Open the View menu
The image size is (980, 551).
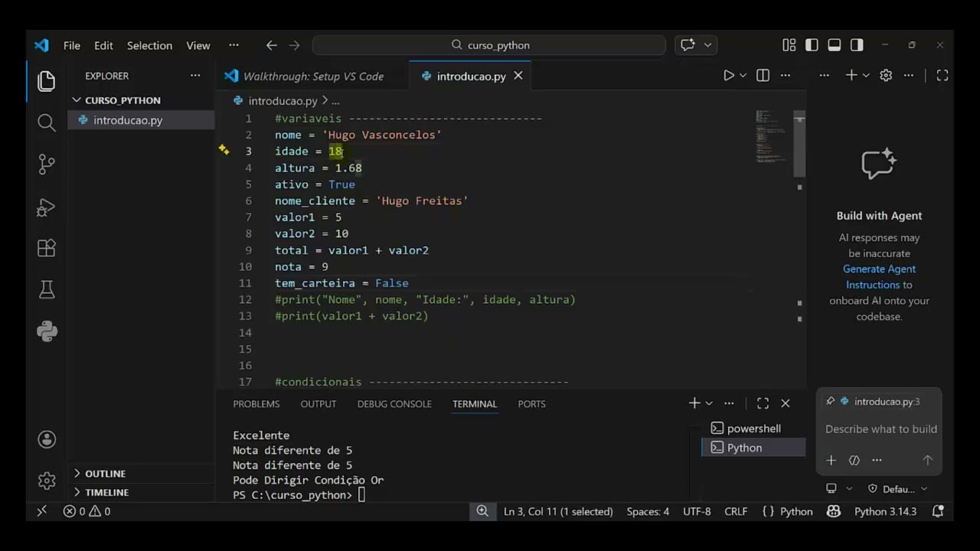pos(198,45)
